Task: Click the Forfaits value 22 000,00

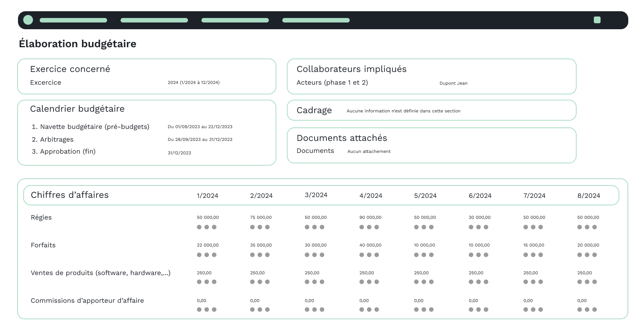Action: coord(208,245)
